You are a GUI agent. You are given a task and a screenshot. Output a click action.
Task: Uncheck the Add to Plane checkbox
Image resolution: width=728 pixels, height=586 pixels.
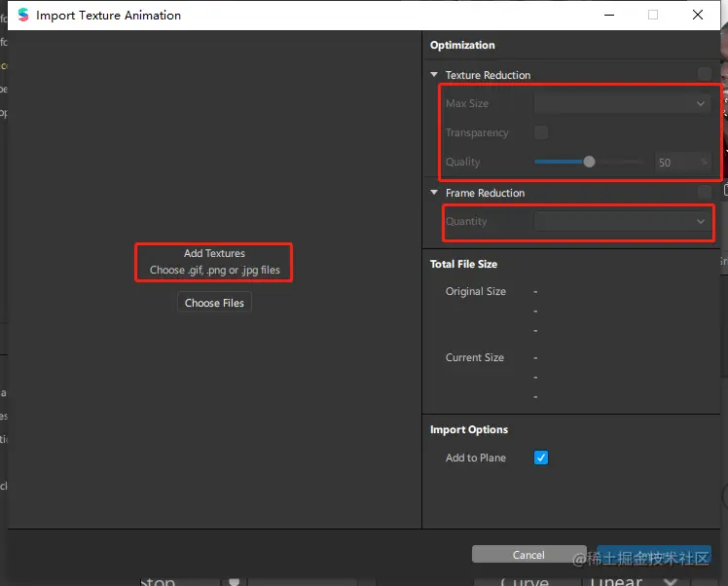tap(541, 458)
